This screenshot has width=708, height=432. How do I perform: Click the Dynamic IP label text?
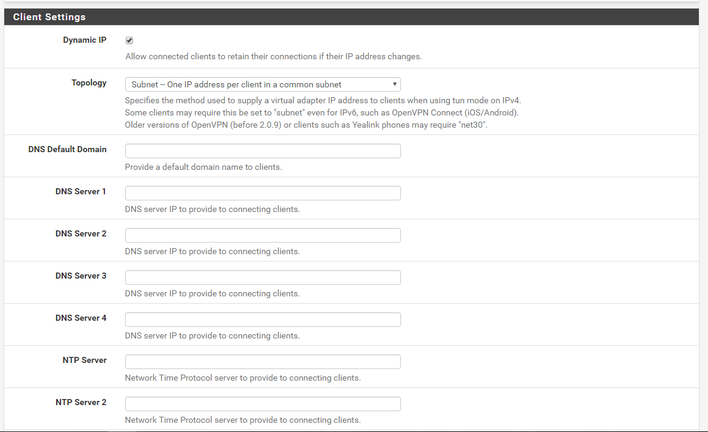(x=84, y=40)
